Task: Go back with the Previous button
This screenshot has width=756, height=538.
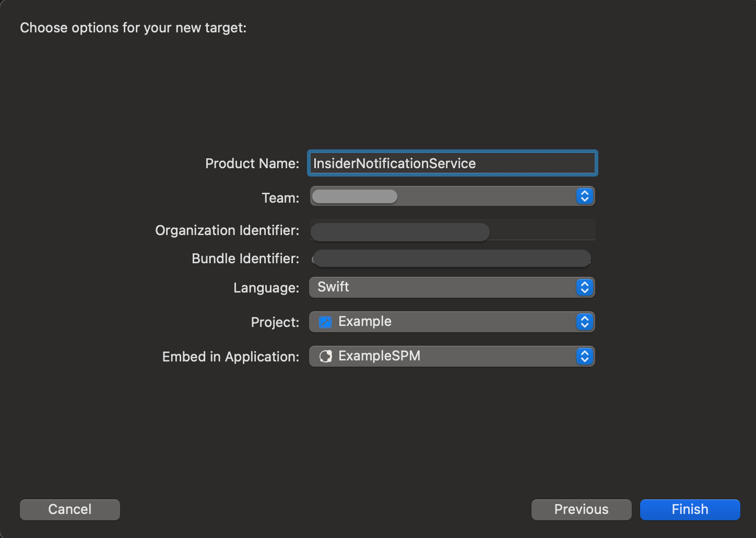Action: click(582, 509)
